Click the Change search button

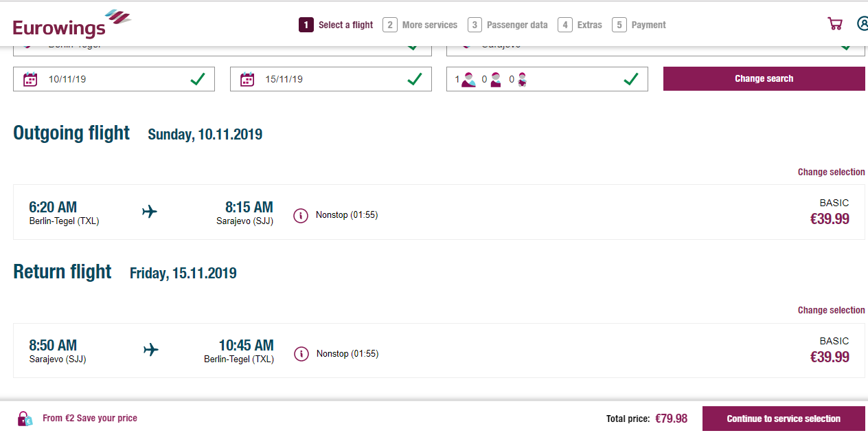(x=764, y=78)
